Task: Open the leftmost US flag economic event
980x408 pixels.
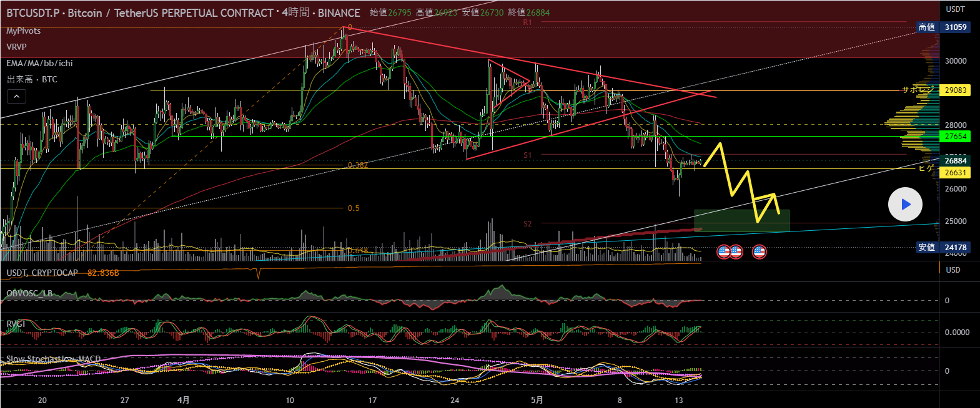Action: [724, 252]
